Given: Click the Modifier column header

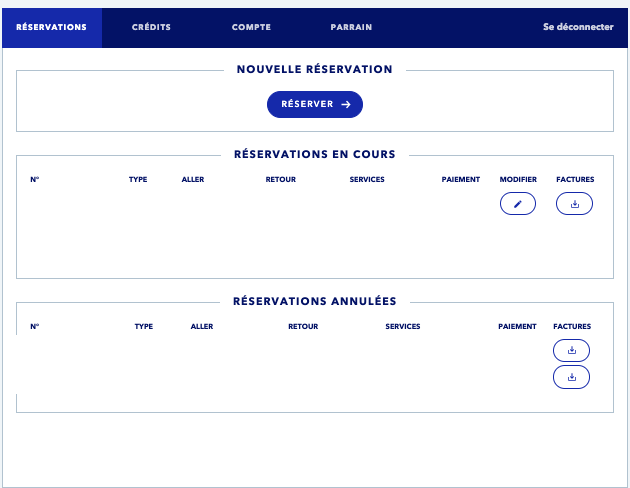Looking at the screenshot, I should 518,180.
